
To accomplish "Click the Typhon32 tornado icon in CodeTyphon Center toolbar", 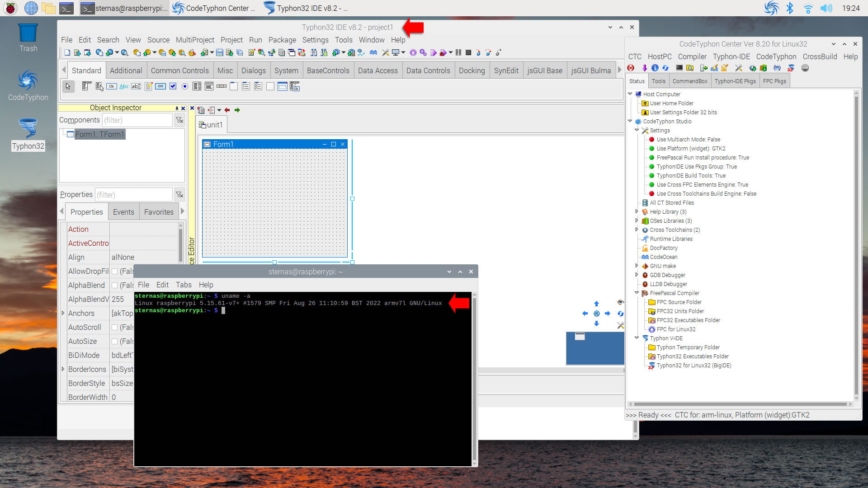I will 791,68.
